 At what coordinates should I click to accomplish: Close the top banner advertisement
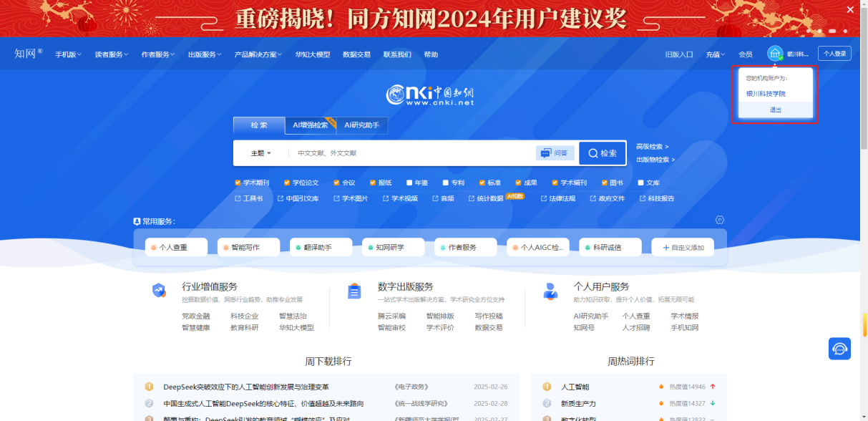(x=850, y=9)
